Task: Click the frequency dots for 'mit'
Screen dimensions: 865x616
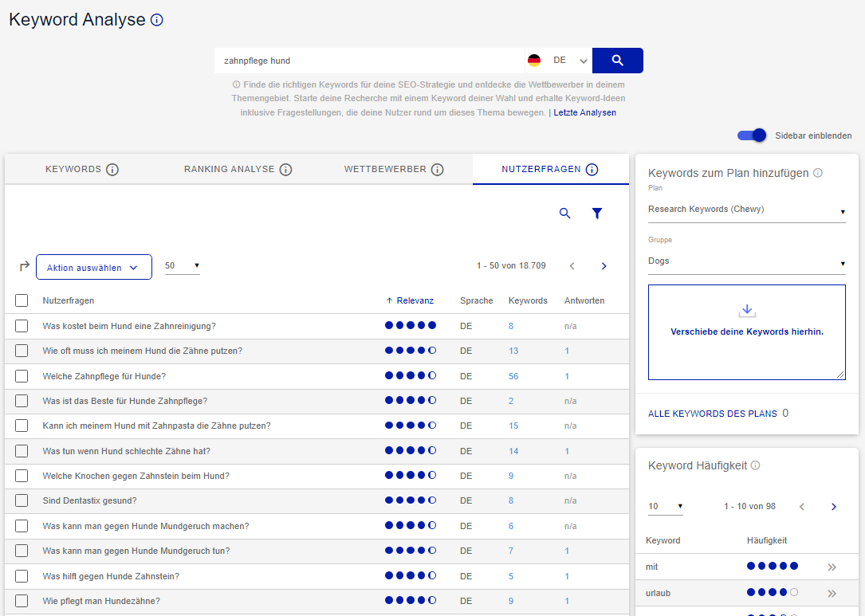Action: [773, 566]
